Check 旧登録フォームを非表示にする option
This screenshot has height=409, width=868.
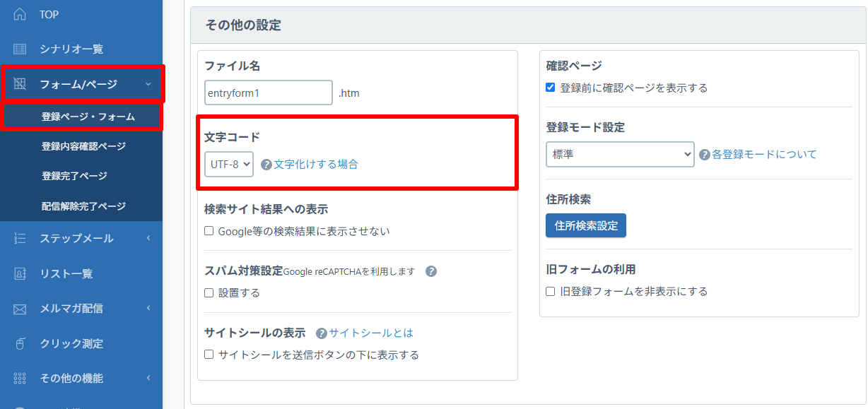pos(551,291)
